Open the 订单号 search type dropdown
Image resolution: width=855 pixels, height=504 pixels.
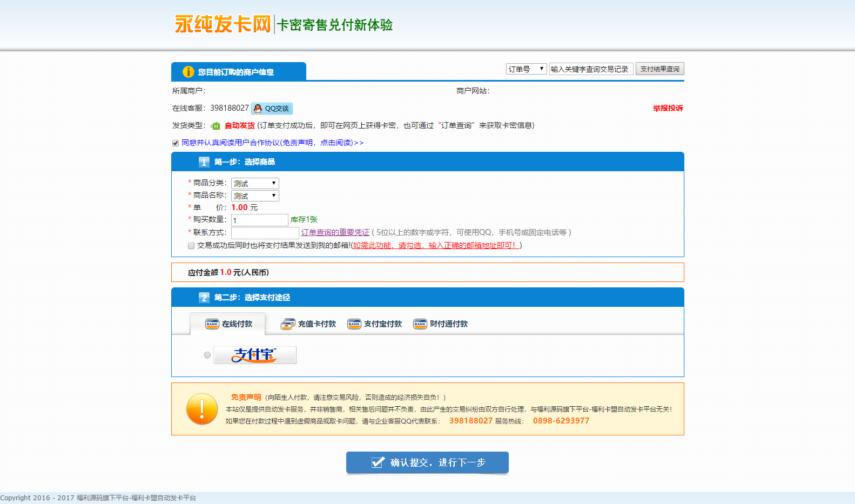(x=527, y=69)
